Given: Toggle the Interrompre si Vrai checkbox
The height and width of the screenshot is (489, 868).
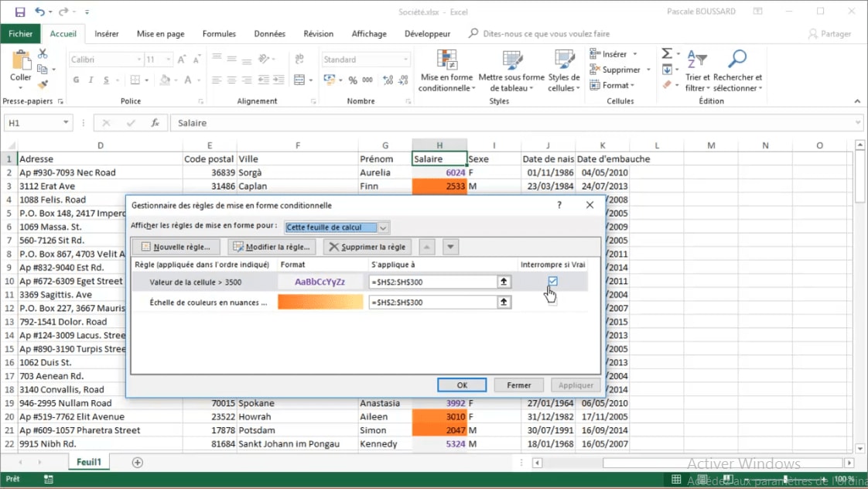Looking at the screenshot, I should (552, 282).
